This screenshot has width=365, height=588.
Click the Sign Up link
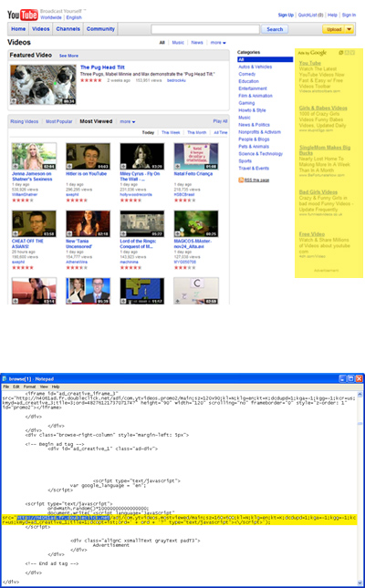click(x=286, y=15)
